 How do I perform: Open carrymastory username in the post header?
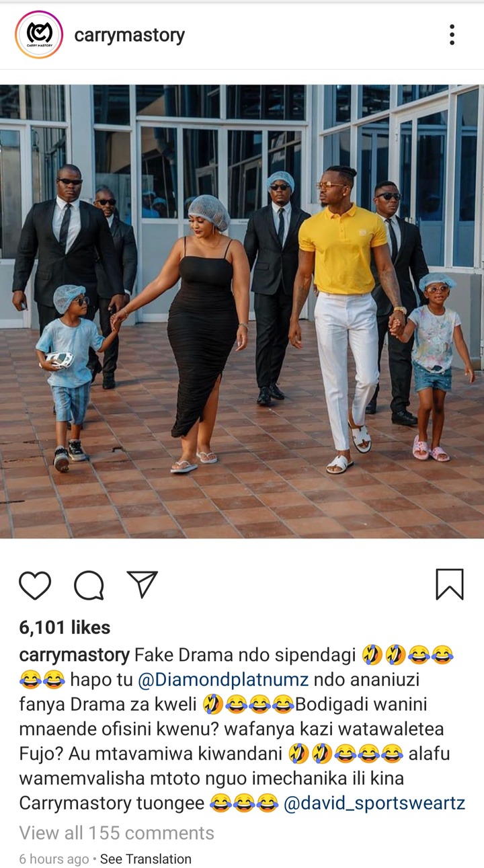pos(129,35)
